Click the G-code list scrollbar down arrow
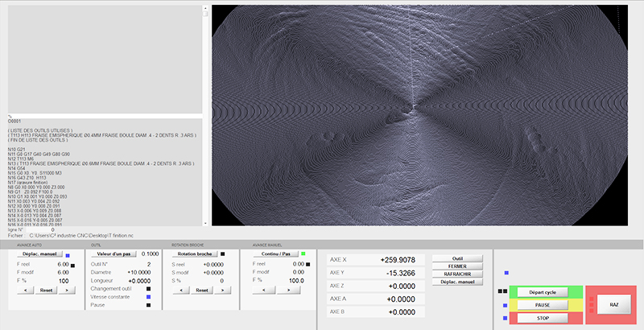644x330 pixels. (x=205, y=223)
